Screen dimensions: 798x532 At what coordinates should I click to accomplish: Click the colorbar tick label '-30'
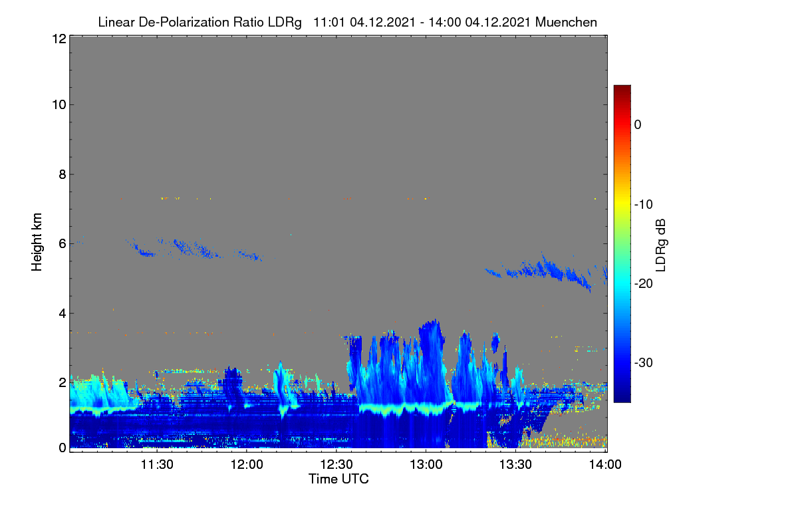point(643,363)
